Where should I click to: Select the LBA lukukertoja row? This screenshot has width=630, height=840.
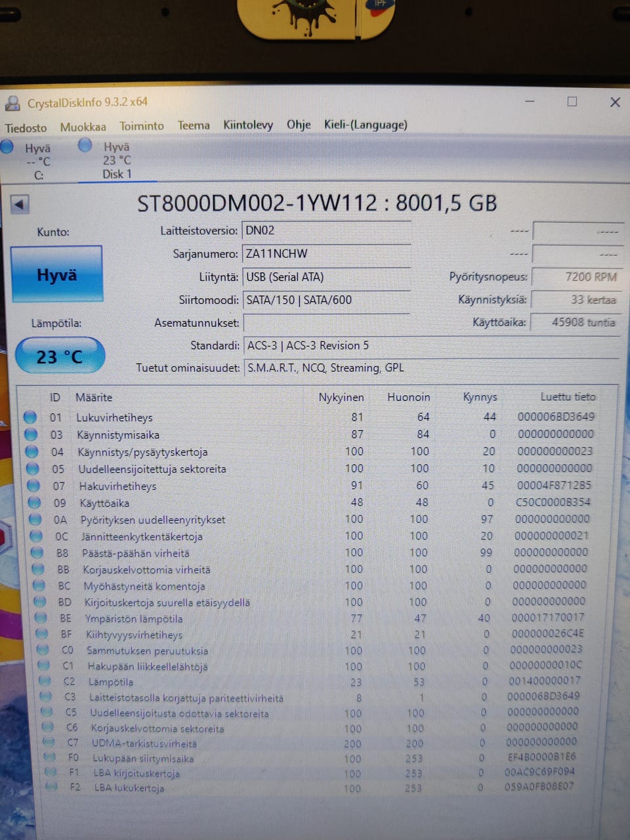pyautogui.click(x=311, y=787)
